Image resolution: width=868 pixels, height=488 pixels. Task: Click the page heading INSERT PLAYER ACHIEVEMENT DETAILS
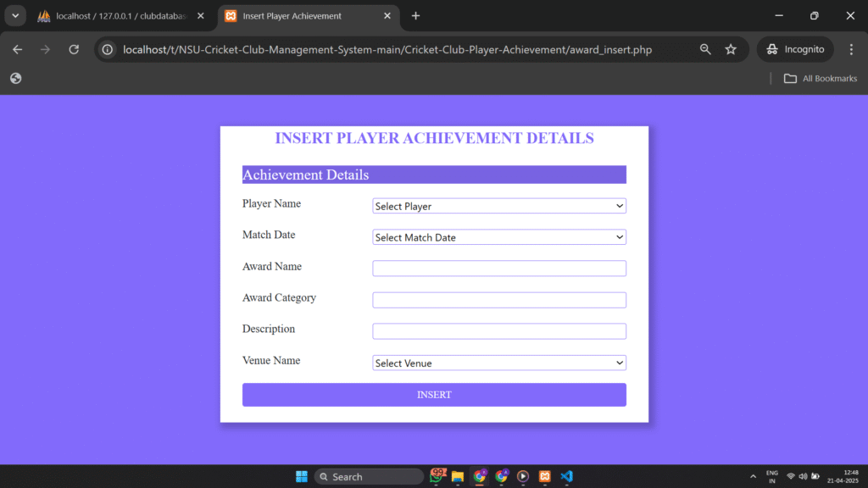(x=434, y=138)
